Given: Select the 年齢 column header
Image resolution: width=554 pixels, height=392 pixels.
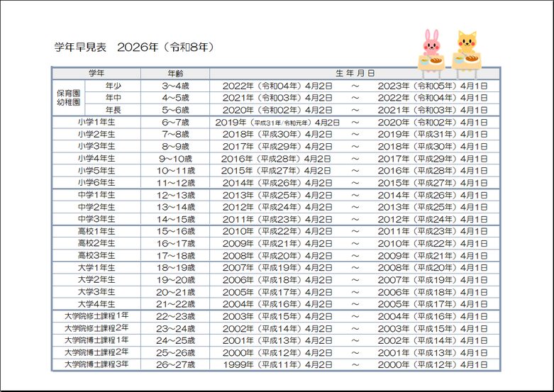Looking at the screenshot, I should [x=174, y=73].
